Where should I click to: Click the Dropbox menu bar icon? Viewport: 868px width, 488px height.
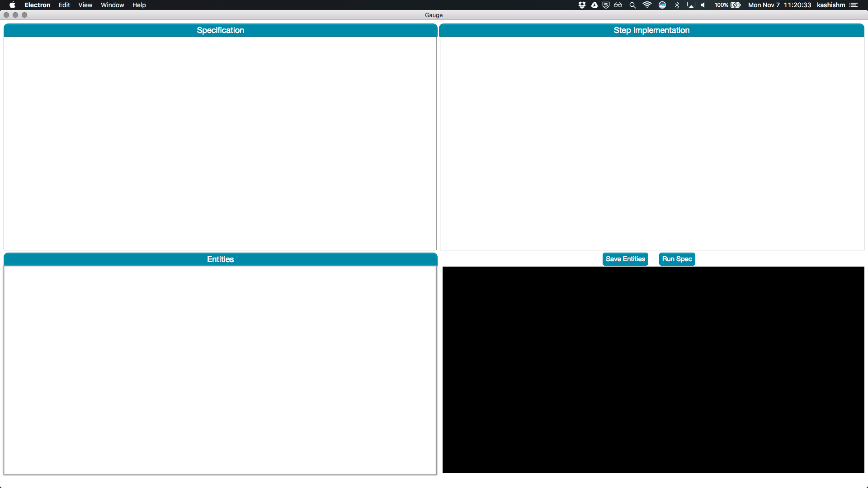pyautogui.click(x=582, y=5)
